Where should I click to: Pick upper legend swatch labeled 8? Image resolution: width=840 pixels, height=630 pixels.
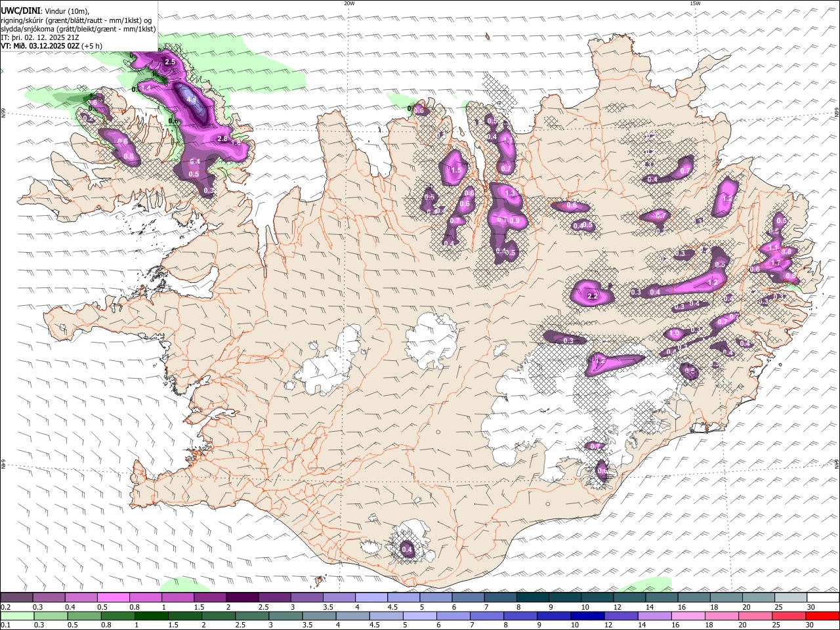pos(533,597)
